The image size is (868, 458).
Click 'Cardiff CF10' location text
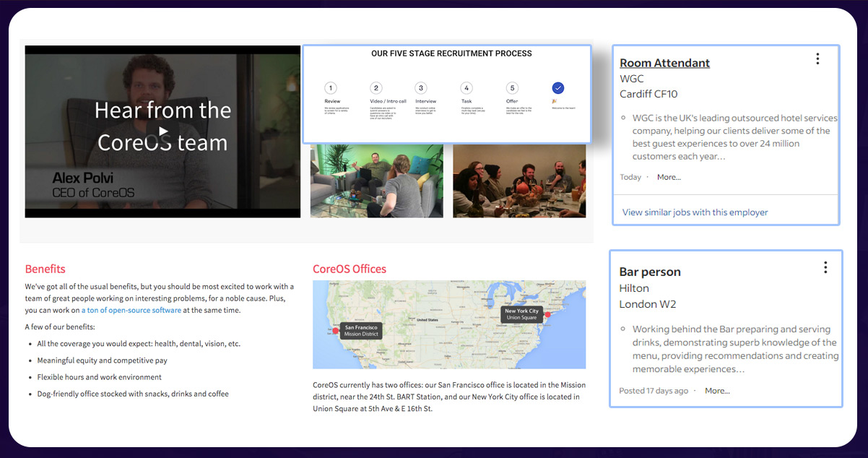[x=648, y=94]
